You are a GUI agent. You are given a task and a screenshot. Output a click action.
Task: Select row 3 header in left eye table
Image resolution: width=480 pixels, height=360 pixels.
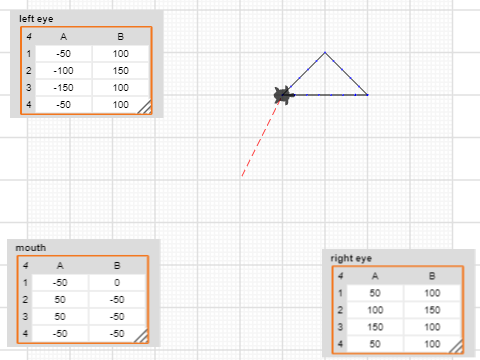tap(29, 88)
